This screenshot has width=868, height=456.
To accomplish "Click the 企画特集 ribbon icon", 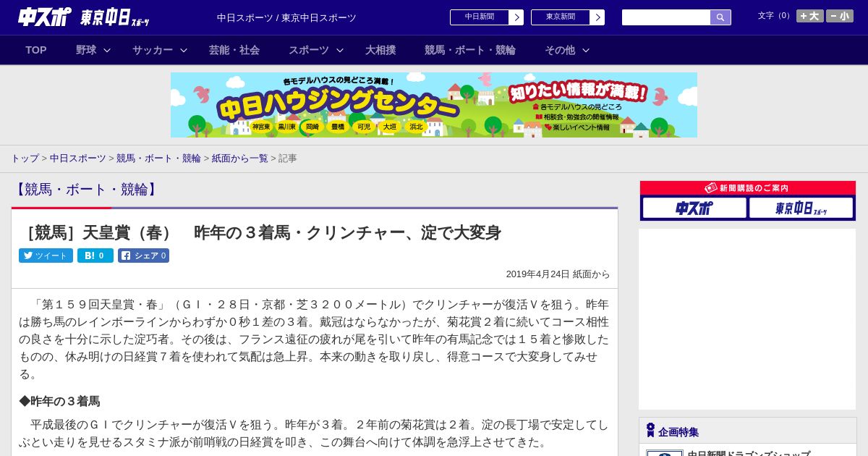I will point(650,431).
